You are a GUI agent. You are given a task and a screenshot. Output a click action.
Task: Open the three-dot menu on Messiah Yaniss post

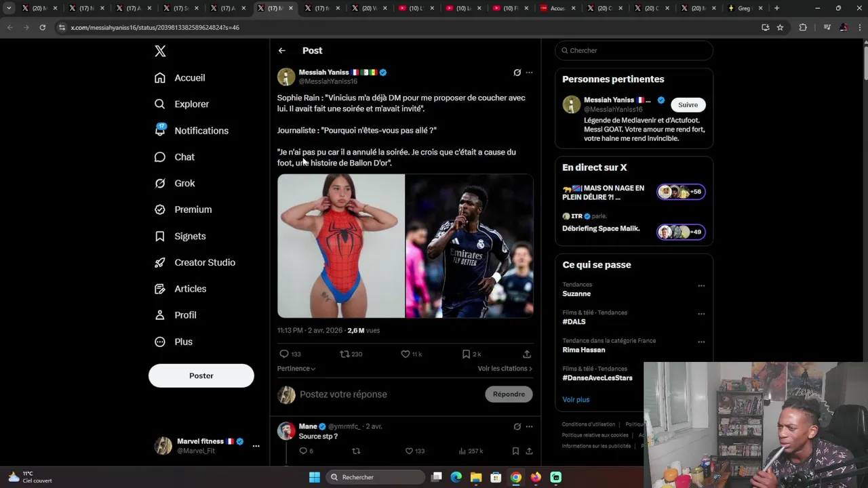click(530, 73)
